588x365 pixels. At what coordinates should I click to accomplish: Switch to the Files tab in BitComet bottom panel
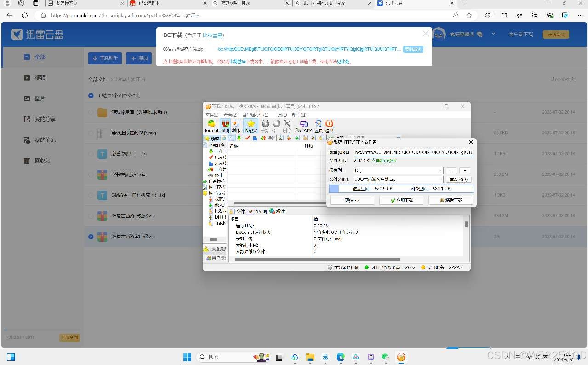click(237, 211)
